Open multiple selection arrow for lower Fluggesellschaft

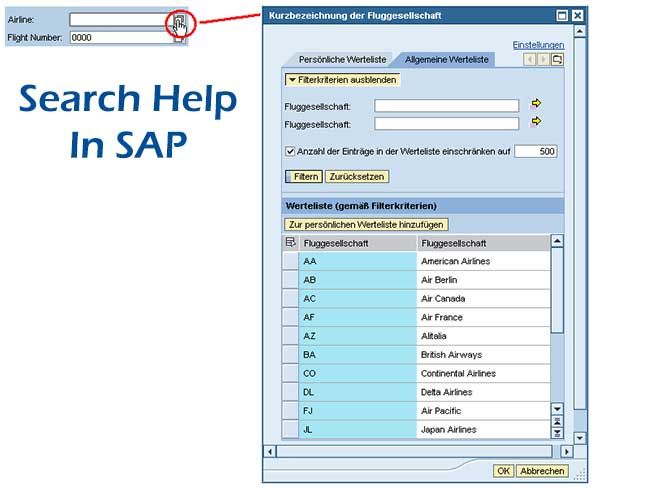tap(536, 121)
